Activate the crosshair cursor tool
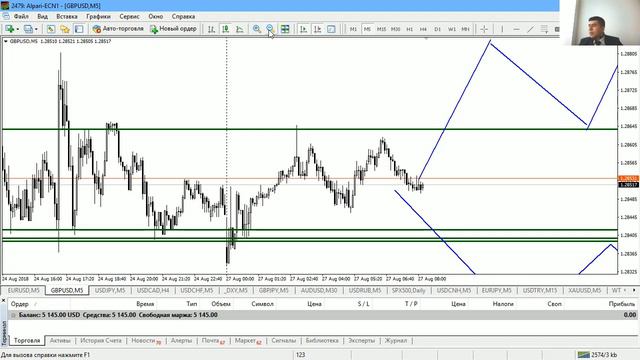The image size is (640, 360). pos(484,29)
